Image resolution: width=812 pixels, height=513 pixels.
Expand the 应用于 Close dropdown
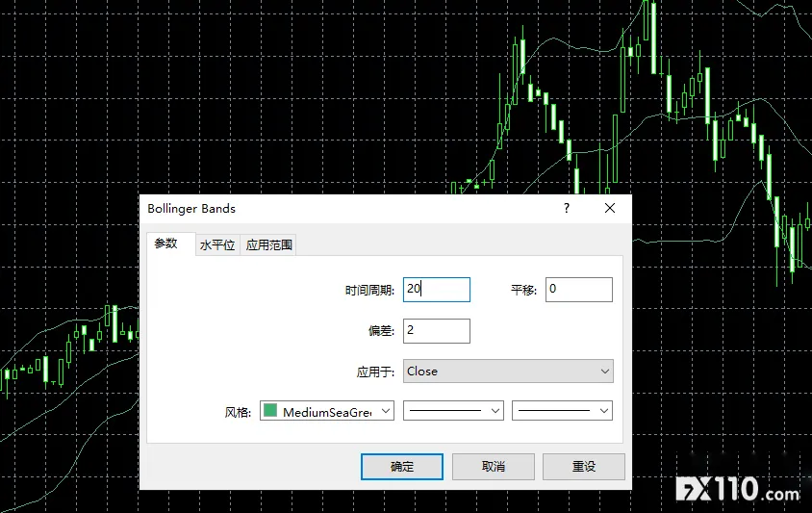507,372
